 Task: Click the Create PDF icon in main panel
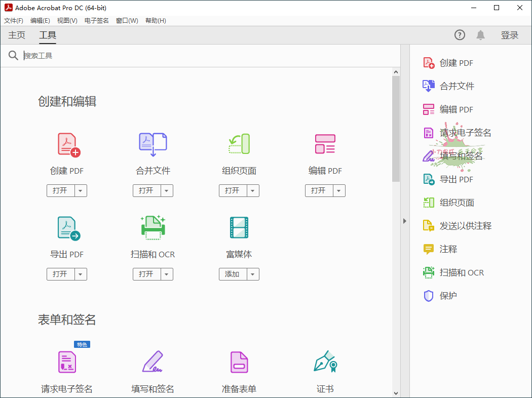pyautogui.click(x=68, y=145)
